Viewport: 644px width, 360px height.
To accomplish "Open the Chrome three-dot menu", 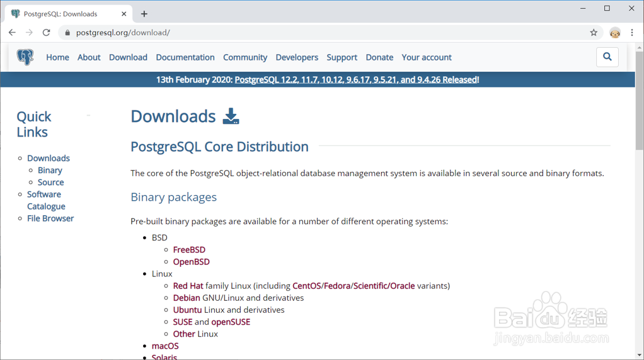I will (x=632, y=33).
